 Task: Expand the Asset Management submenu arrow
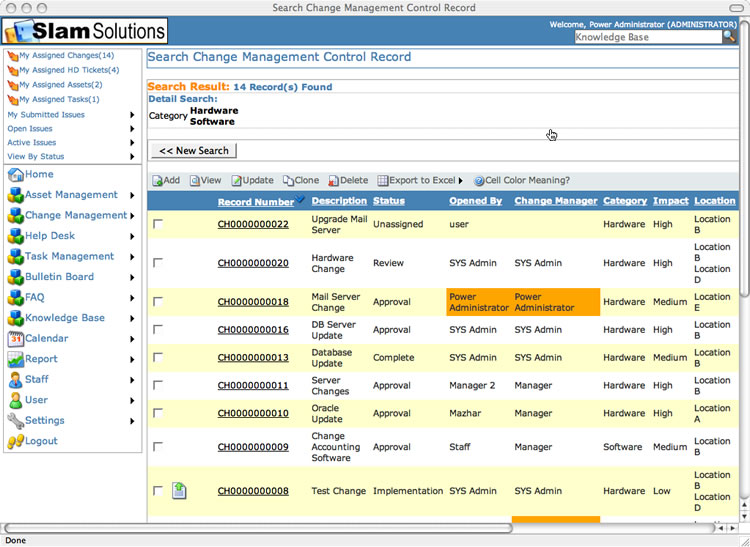point(132,195)
